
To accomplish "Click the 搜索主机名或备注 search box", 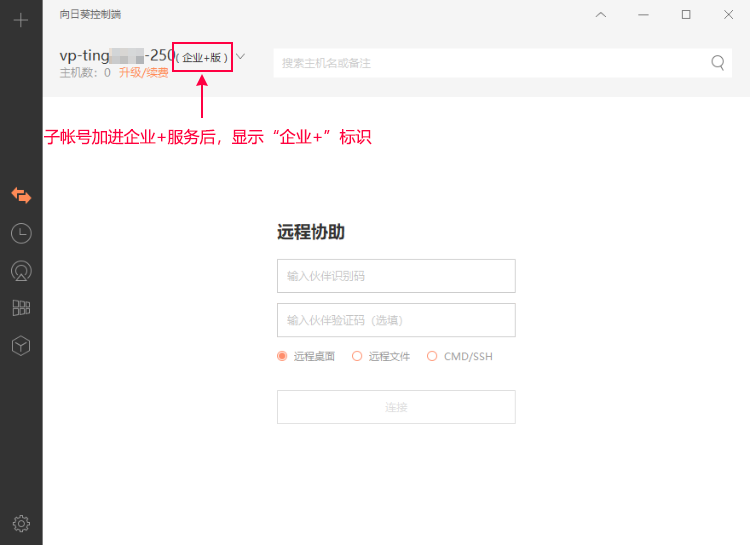I will coord(490,62).
